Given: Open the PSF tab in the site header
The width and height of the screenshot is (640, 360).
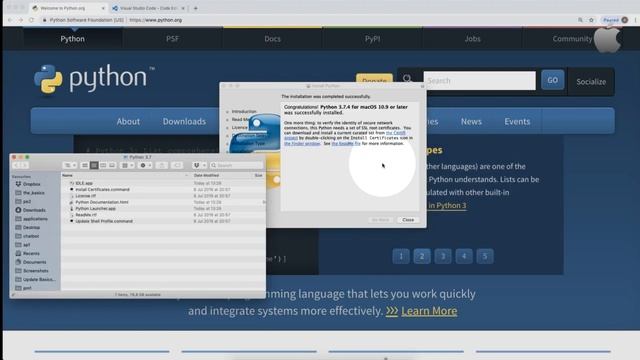Looking at the screenshot, I should coord(172,39).
